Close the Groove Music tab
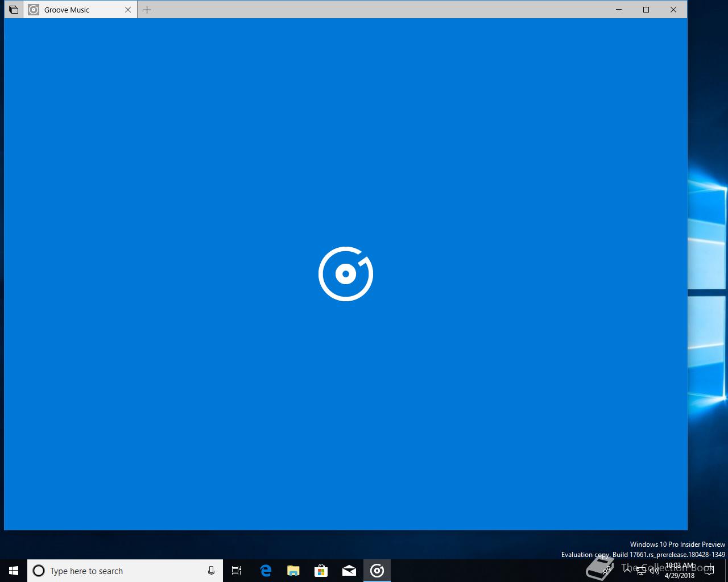This screenshot has height=582, width=728. (128, 10)
